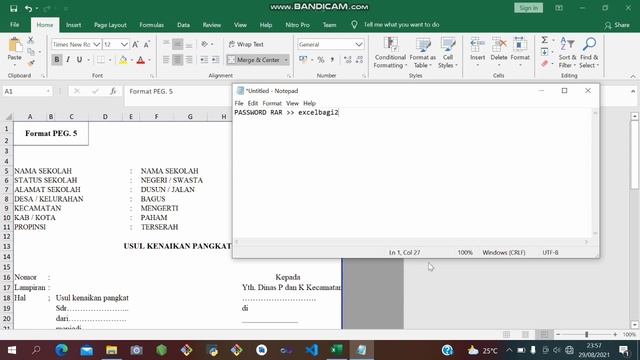Viewport: 640px width, 360px height.
Task: Click Tell me what you want to do
Action: coord(401,25)
